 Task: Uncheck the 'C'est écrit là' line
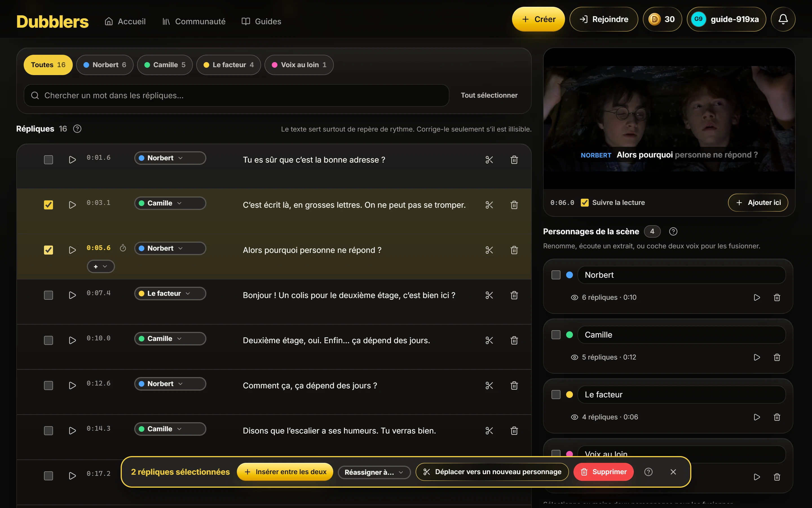(48, 205)
